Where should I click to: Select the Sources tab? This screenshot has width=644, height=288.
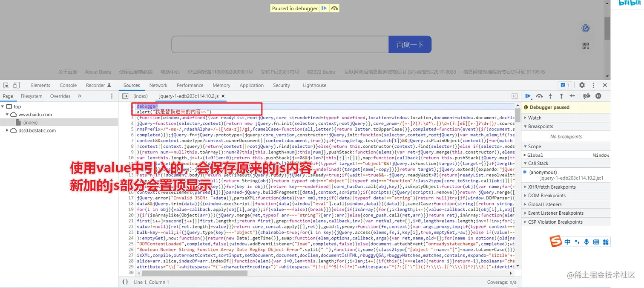pos(132,85)
